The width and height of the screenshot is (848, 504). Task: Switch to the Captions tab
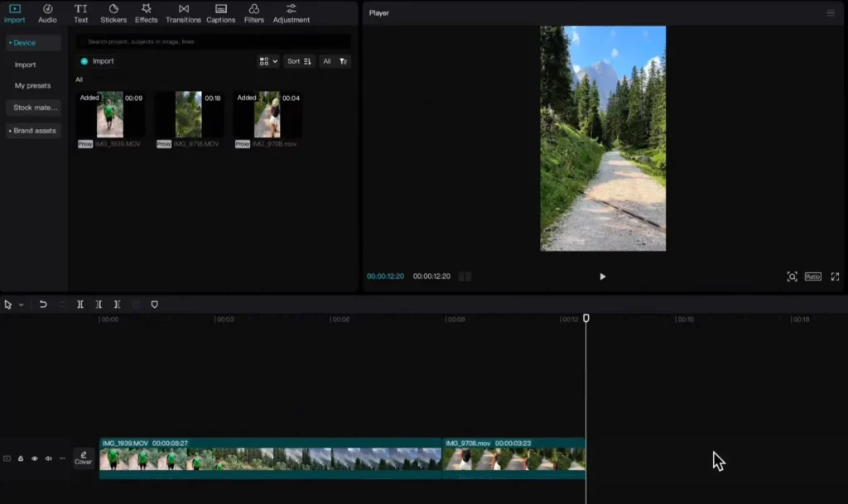220,13
